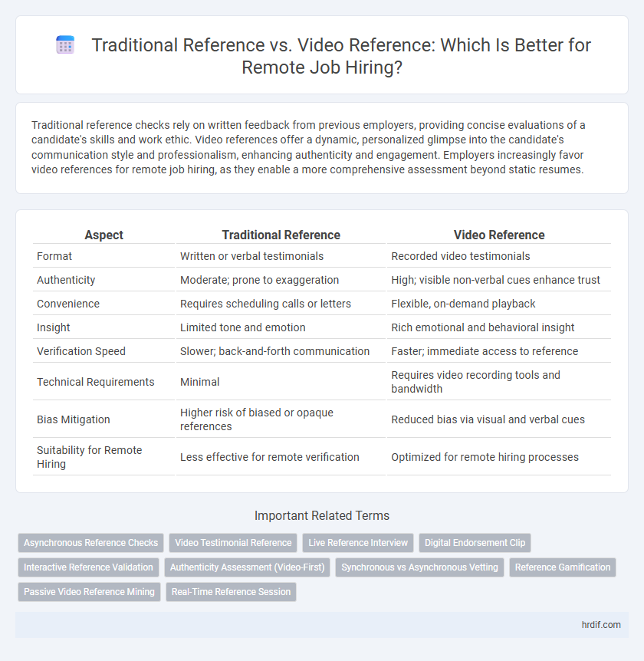Open the Digital Endorsement Clip tag
The width and height of the screenshot is (644, 661).
(475, 543)
